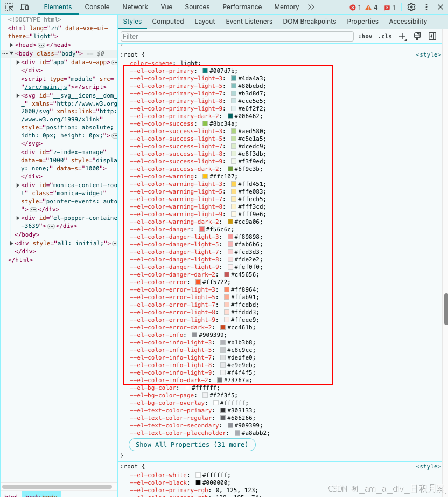Viewport: 448px width, 497px height.
Task: Switch to the Console tab
Action: pos(97,7)
